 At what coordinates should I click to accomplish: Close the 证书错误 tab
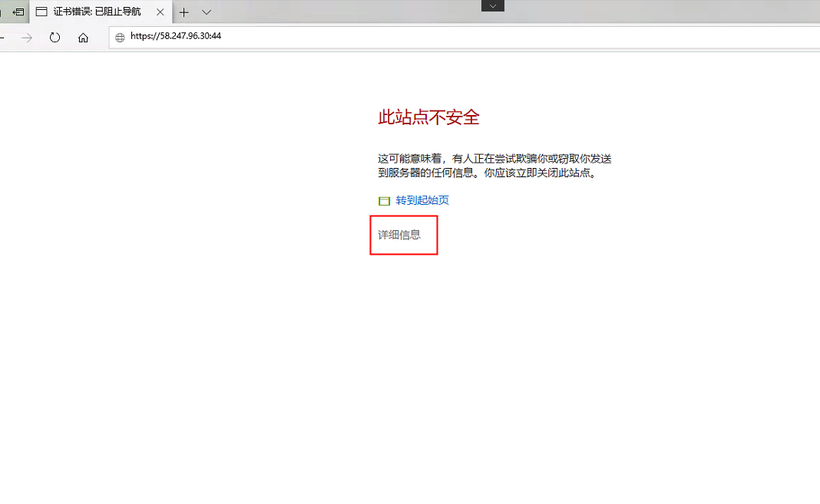pos(160,12)
